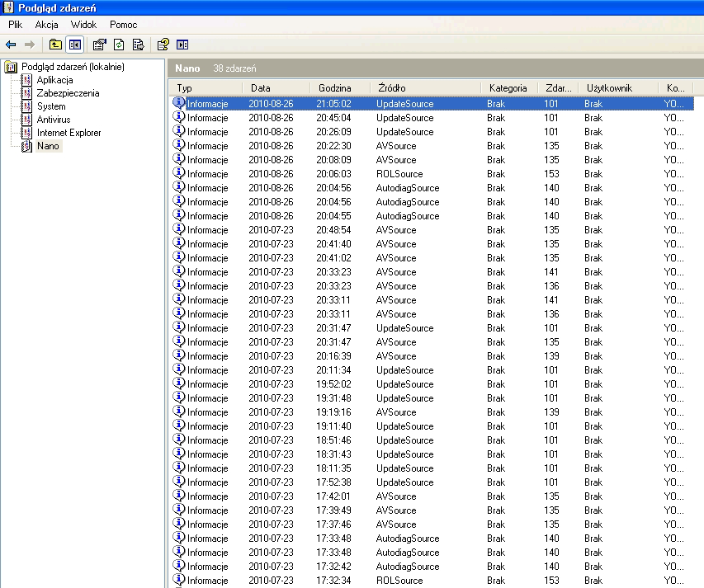The width and height of the screenshot is (704, 588).
Task: Select the time cell 17:52:38
Action: [x=333, y=482]
